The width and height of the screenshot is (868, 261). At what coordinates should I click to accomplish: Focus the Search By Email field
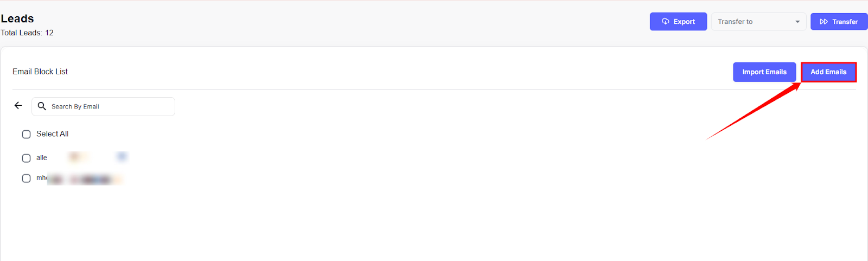108,106
